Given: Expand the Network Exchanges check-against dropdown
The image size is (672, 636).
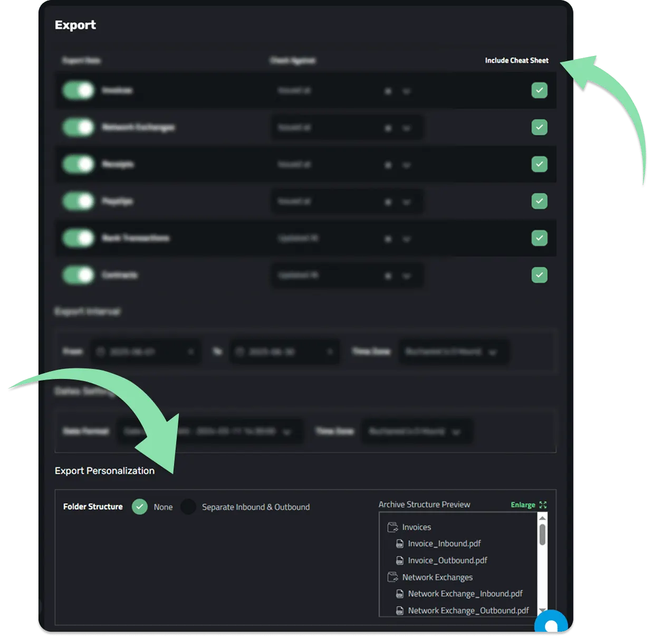Looking at the screenshot, I should (x=347, y=128).
